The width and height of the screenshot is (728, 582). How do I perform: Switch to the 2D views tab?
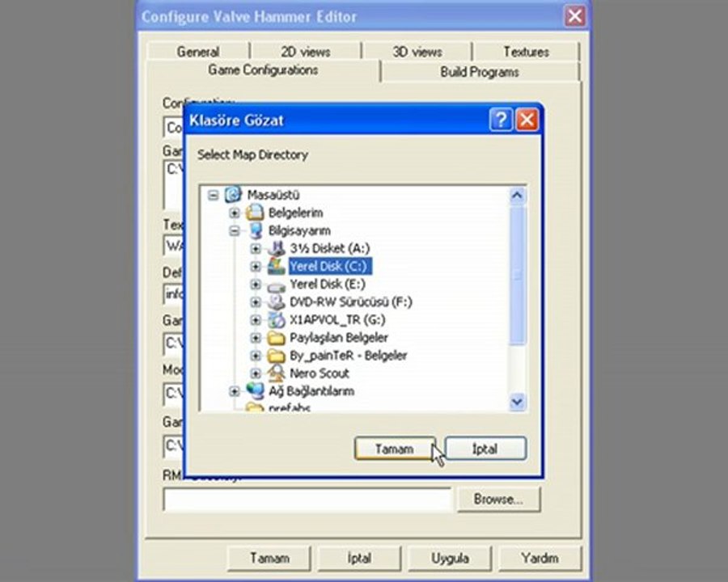pyautogui.click(x=306, y=52)
